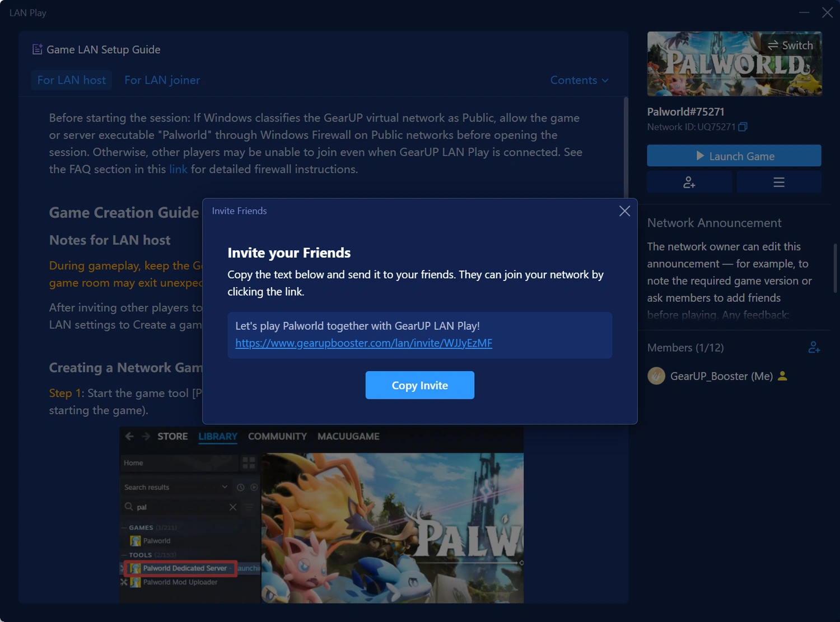This screenshot has width=840, height=622.
Task: Switch to the For LAN joiner tab
Action: (162, 80)
